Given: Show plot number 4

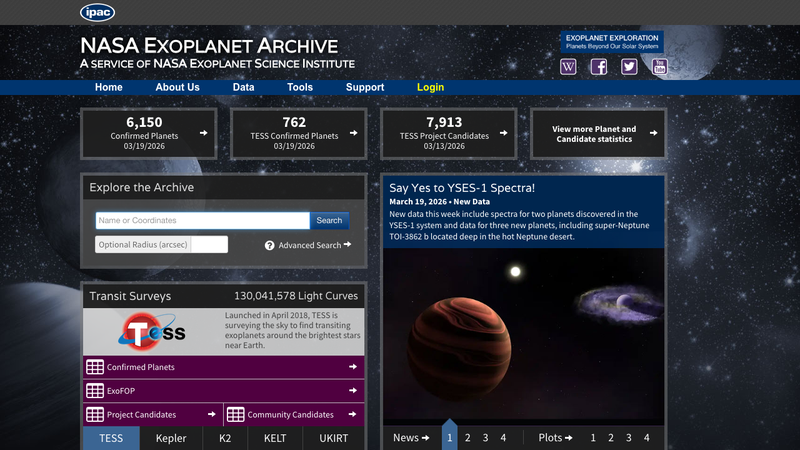Looking at the screenshot, I should click(646, 438).
